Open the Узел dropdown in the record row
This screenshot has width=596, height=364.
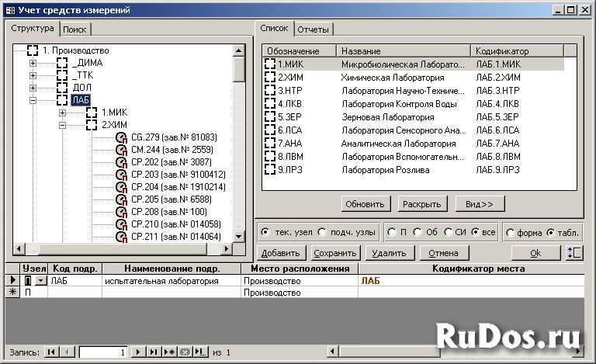40,281
